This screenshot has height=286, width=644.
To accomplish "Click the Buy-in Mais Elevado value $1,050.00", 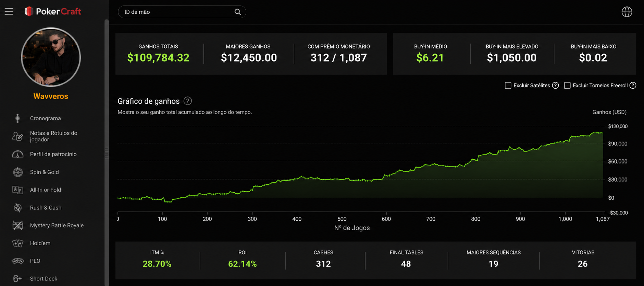I will click(x=512, y=58).
